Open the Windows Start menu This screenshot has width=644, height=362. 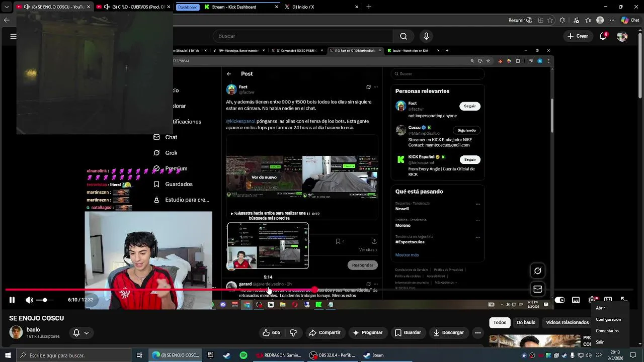pos(8,355)
